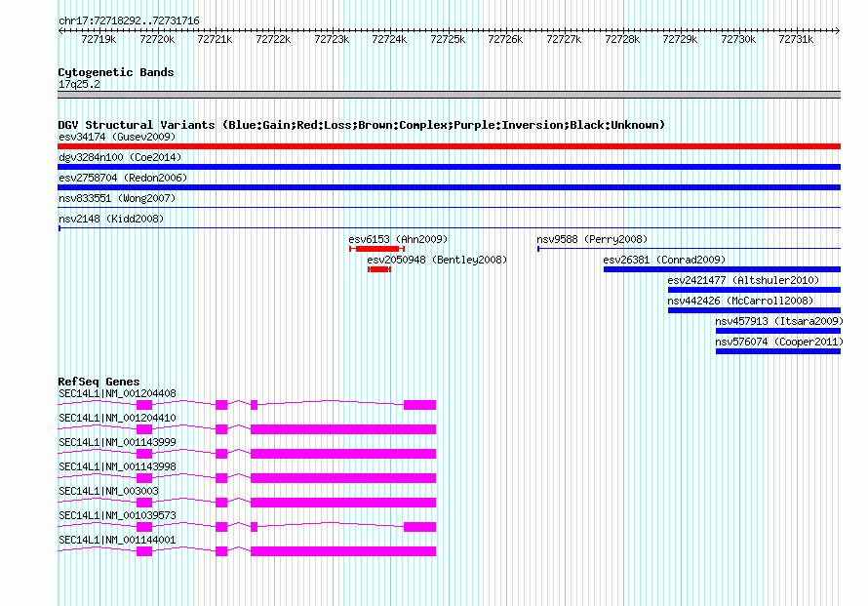The image size is (868, 606).
Task: Click last exon of SEC14L1 NM_001039573
Action: pyautogui.click(x=419, y=527)
